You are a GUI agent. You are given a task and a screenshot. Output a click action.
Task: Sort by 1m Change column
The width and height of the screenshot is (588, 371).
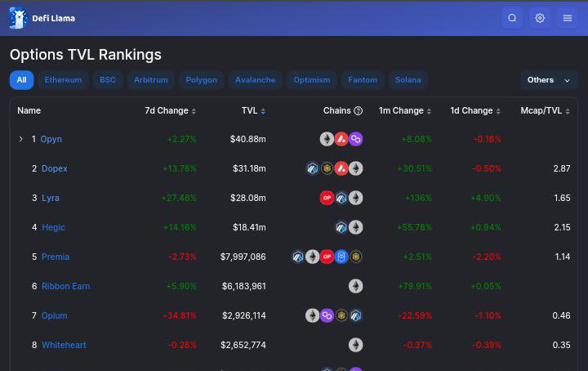(405, 110)
